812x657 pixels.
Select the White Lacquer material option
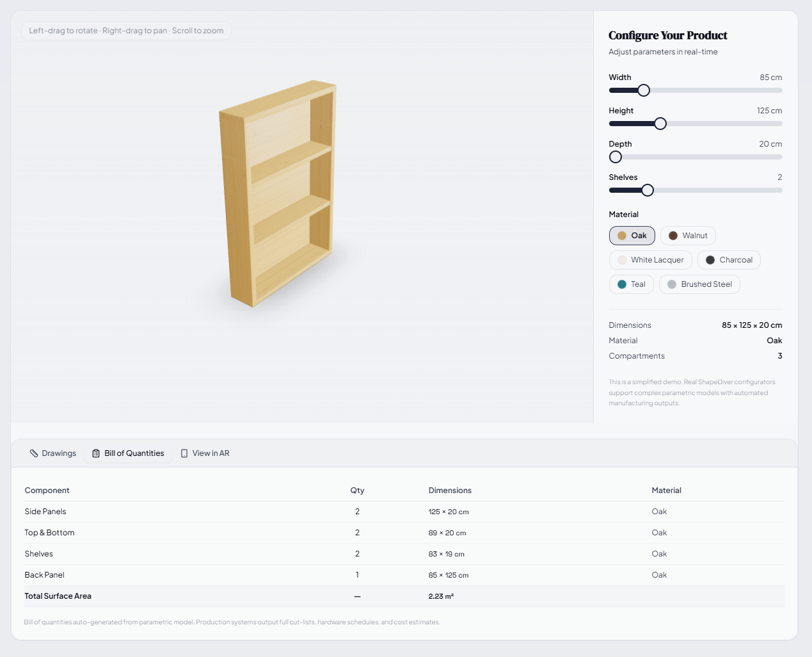coord(650,260)
